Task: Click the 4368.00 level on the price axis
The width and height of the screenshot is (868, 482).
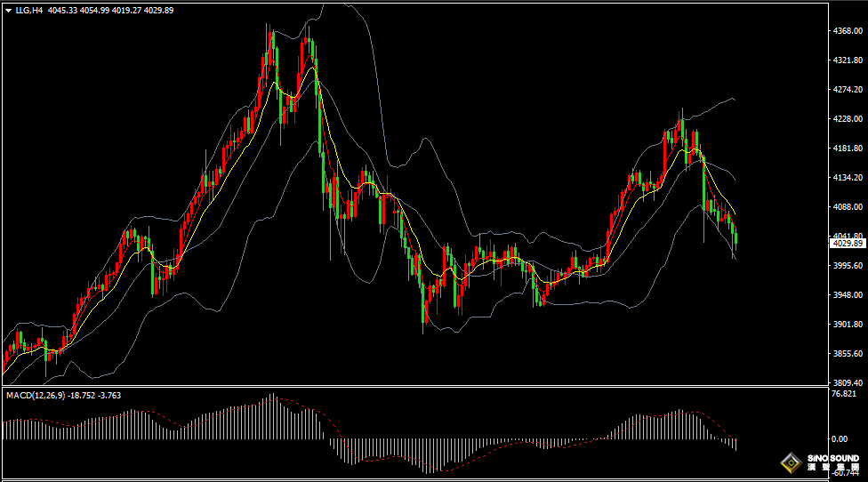Action: pyautogui.click(x=847, y=31)
